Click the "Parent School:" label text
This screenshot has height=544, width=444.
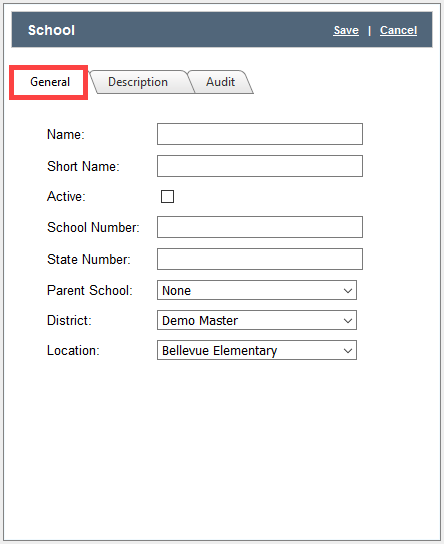90,290
